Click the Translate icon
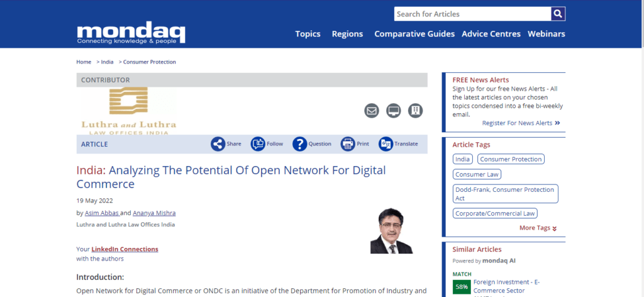 [x=386, y=144]
